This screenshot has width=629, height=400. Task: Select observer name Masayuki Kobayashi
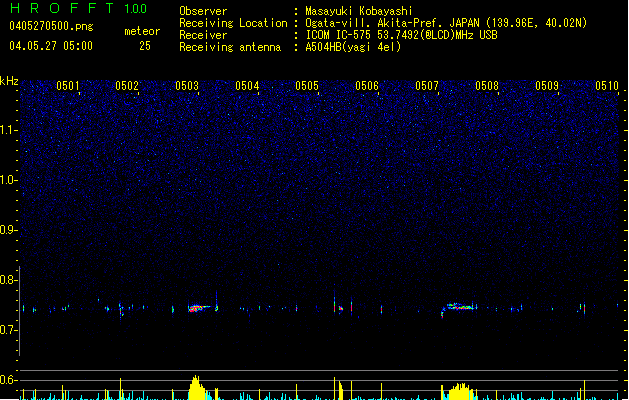(x=359, y=11)
